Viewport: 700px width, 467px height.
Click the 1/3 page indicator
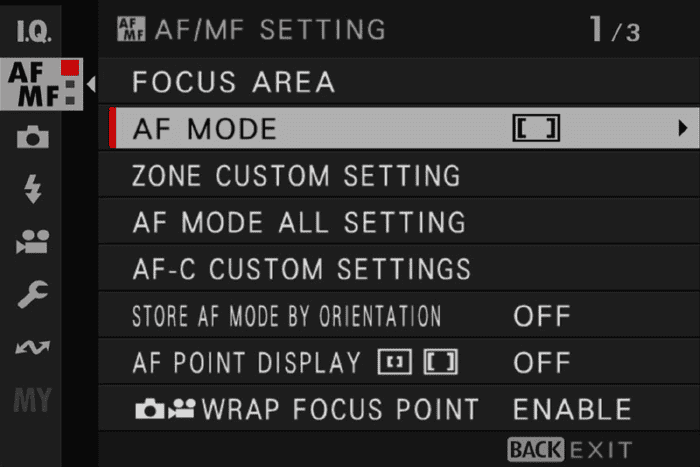tap(615, 30)
